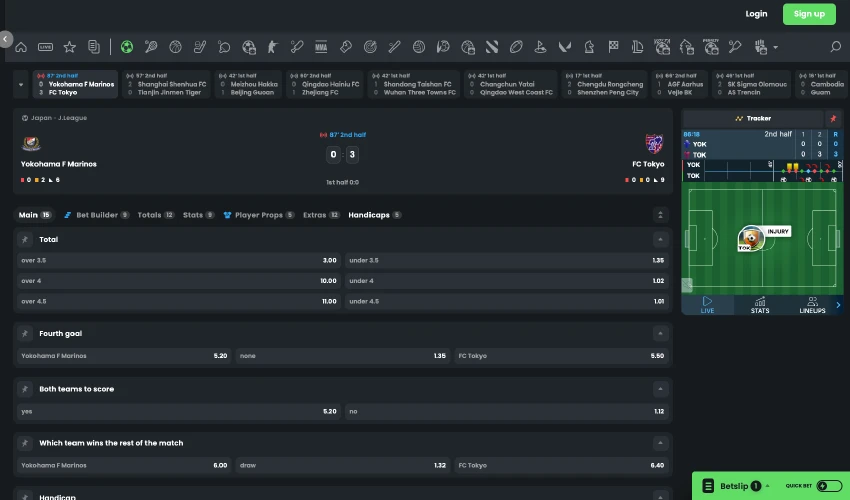Screen dimensions: 850x500
Task: Show next tracker tabs arrow
Action: [838, 305]
